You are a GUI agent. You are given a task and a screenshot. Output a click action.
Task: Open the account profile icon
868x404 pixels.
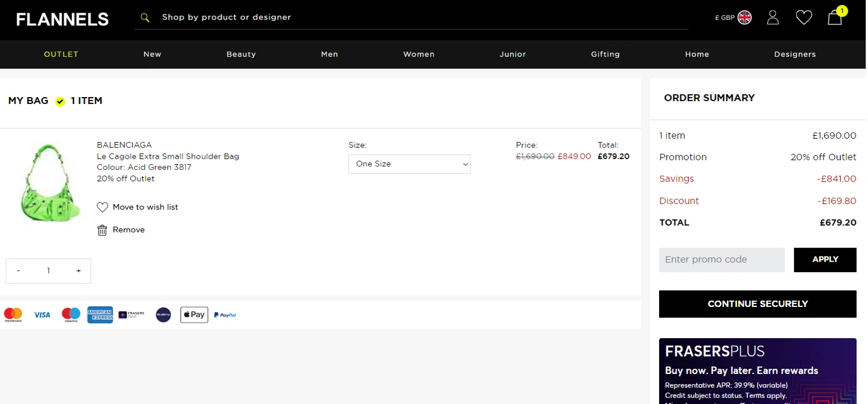(773, 18)
